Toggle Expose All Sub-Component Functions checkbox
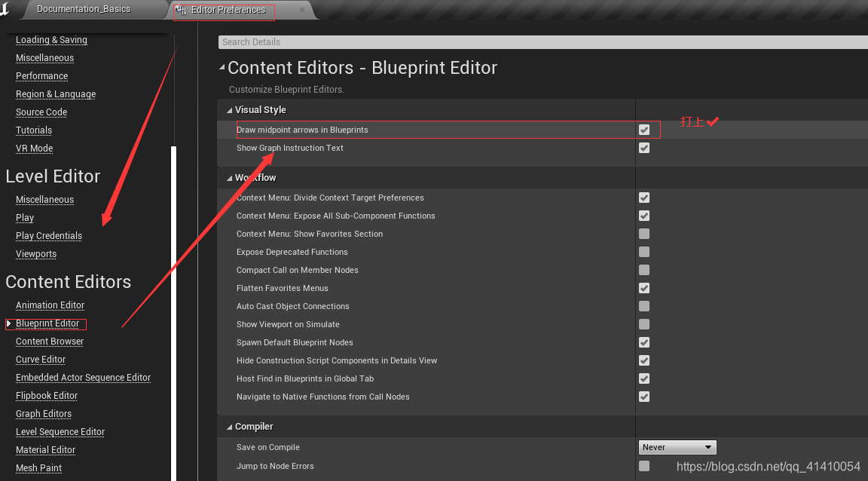The image size is (868, 481). (643, 216)
